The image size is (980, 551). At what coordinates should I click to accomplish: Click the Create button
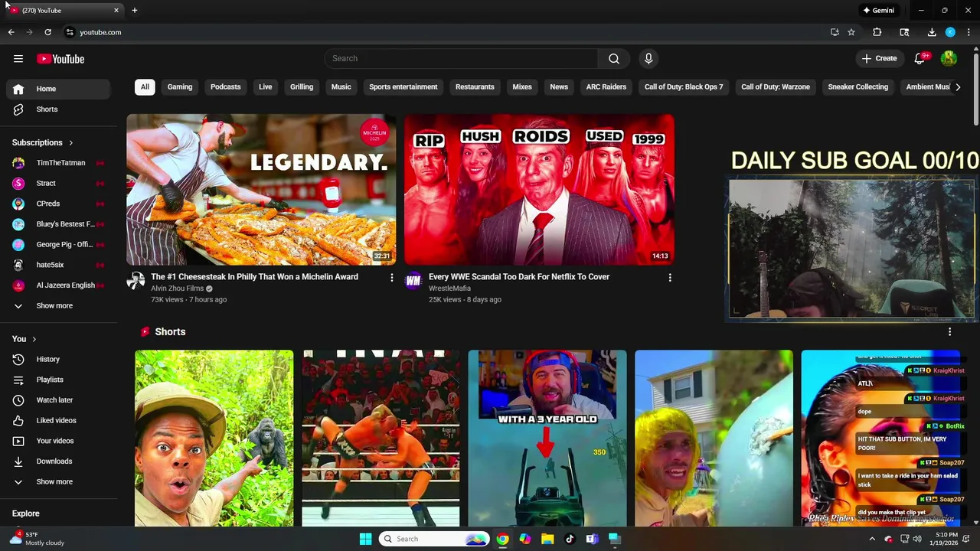(x=879, y=59)
